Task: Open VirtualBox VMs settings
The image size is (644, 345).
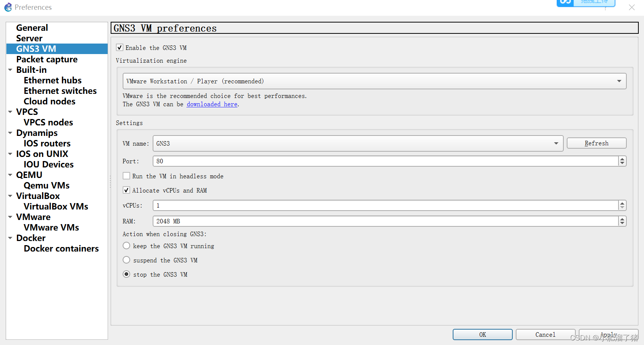Action: pyautogui.click(x=56, y=206)
